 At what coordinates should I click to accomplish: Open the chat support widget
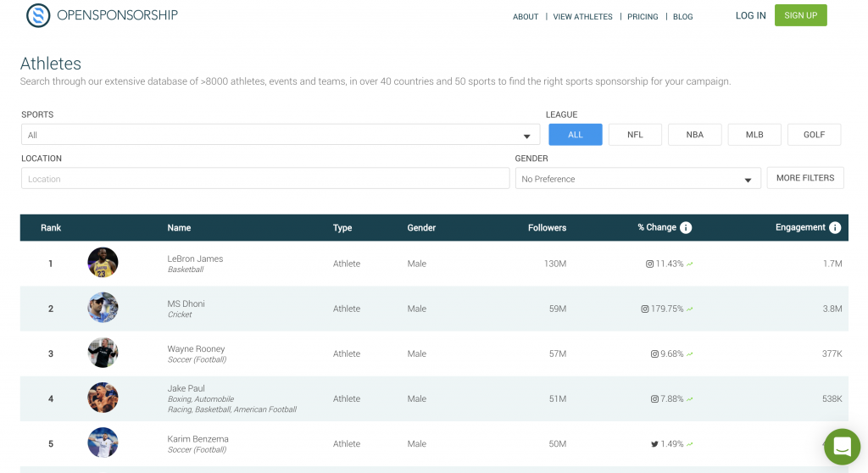point(842,447)
